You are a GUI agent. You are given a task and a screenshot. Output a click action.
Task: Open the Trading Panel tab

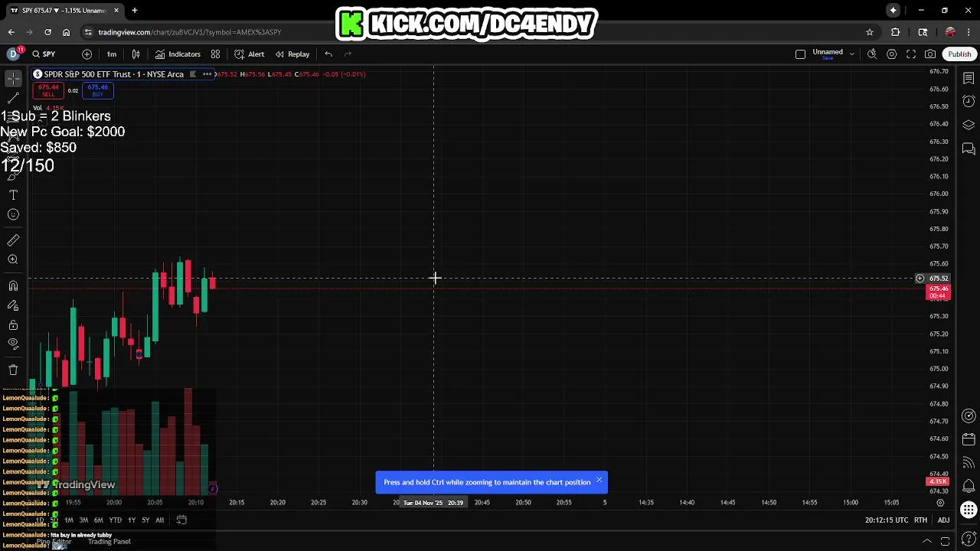click(109, 542)
